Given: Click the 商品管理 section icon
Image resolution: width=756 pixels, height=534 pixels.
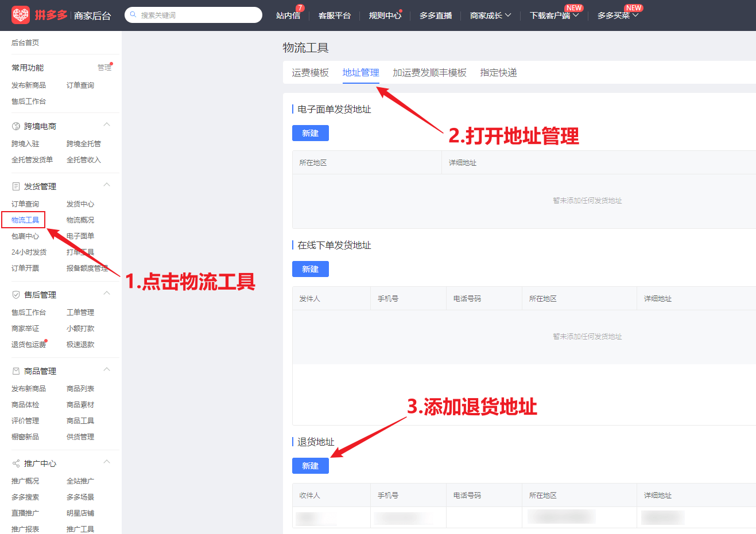Looking at the screenshot, I should click(16, 371).
